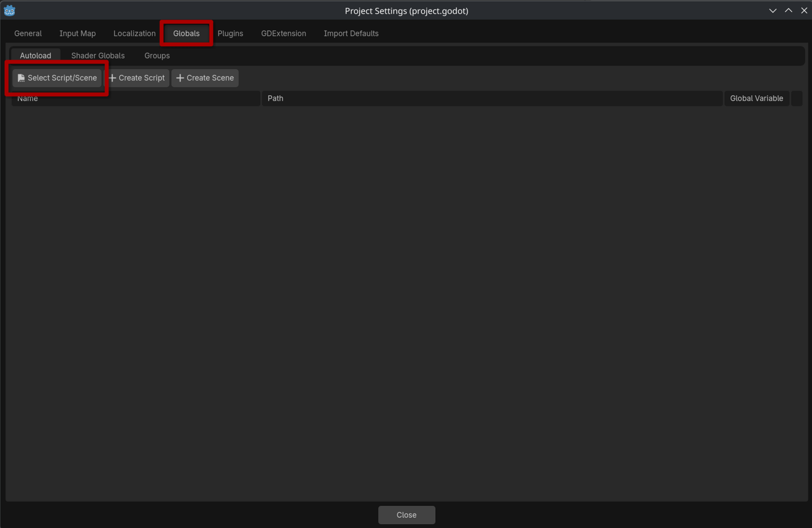Click the window close X icon
The width and height of the screenshot is (812, 528).
804,10
